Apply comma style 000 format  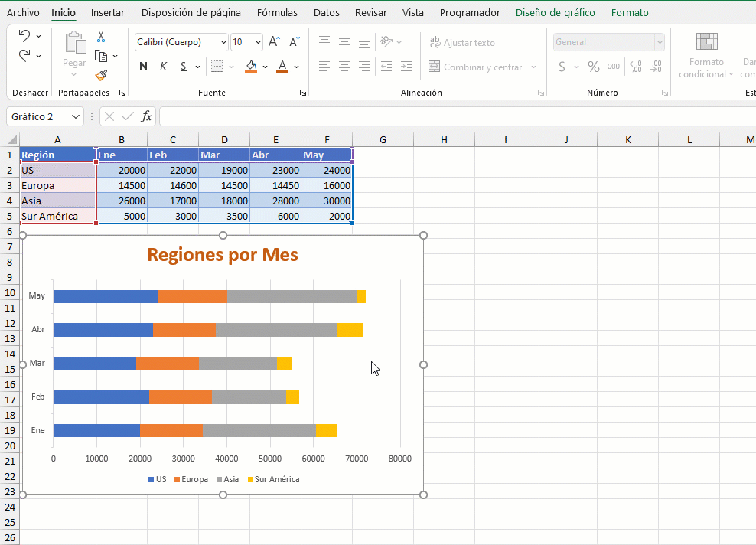click(x=613, y=67)
